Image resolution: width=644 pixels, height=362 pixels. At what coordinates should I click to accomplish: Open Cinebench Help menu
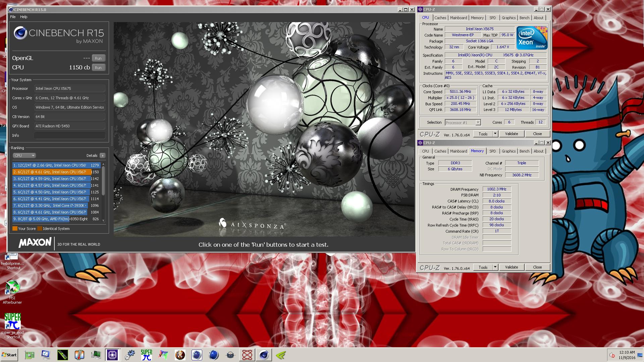[23, 17]
